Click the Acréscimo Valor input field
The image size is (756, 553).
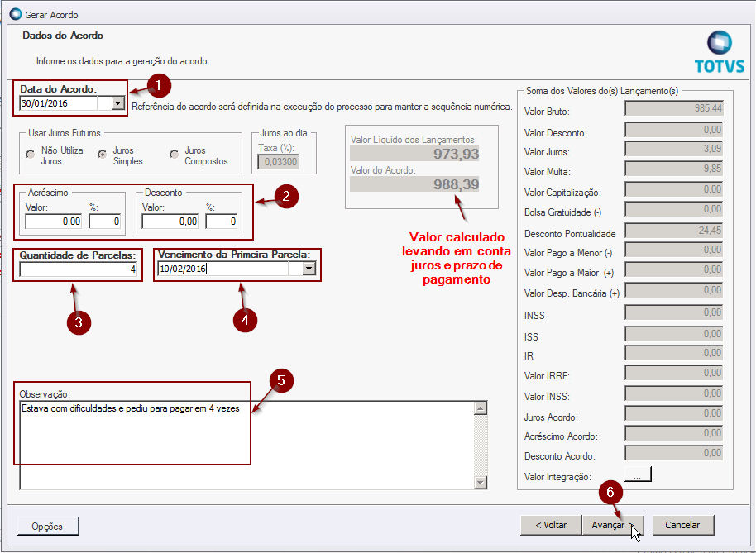pyautogui.click(x=55, y=222)
